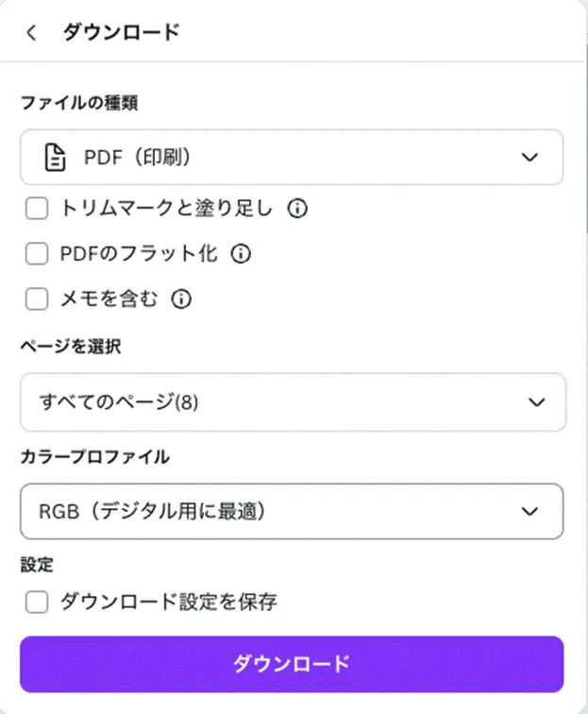Click the chevron arrow in すべてのページ field

pos(537,402)
